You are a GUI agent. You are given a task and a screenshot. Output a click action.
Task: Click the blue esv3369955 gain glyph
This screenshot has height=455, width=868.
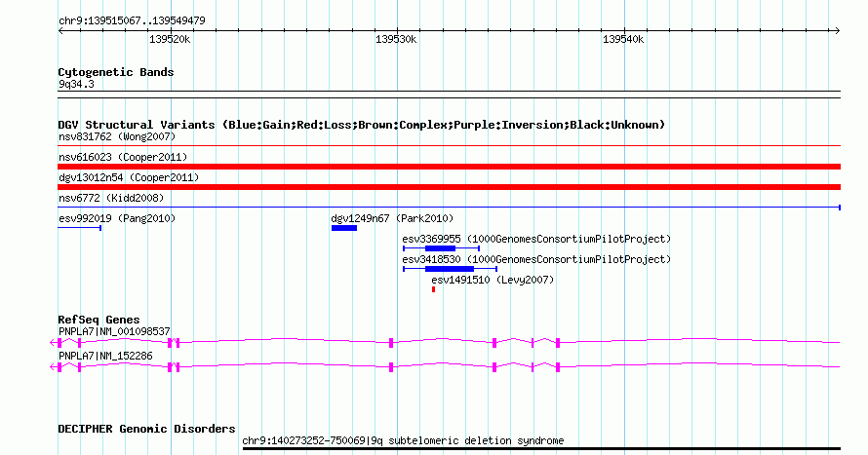(441, 248)
